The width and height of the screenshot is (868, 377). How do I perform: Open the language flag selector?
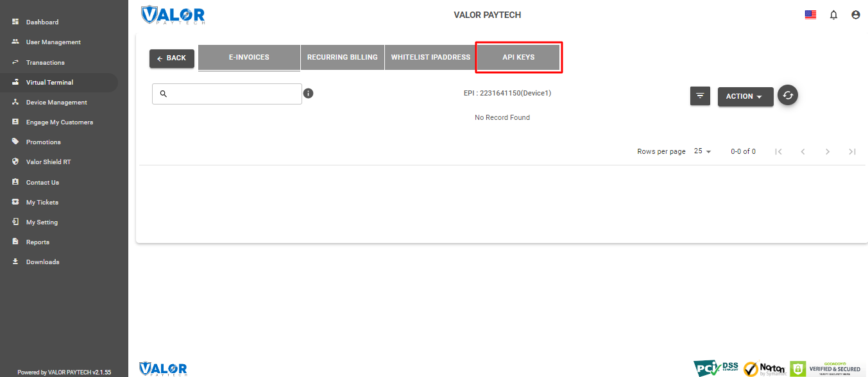coord(810,15)
